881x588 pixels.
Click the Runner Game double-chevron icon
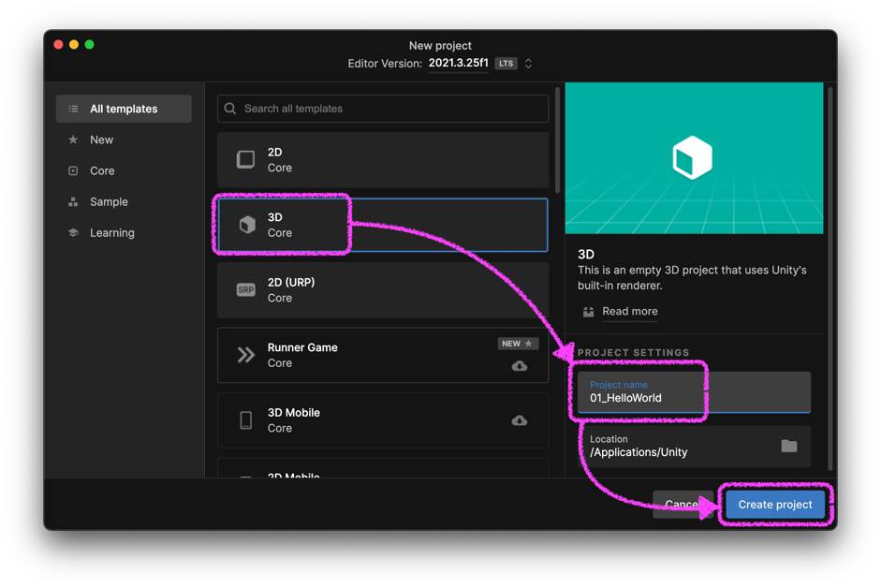click(x=245, y=355)
